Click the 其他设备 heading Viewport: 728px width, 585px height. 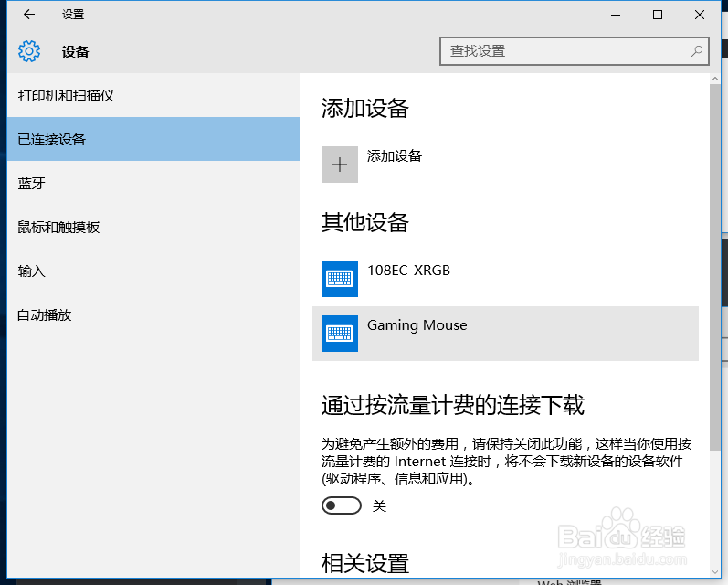click(x=365, y=222)
